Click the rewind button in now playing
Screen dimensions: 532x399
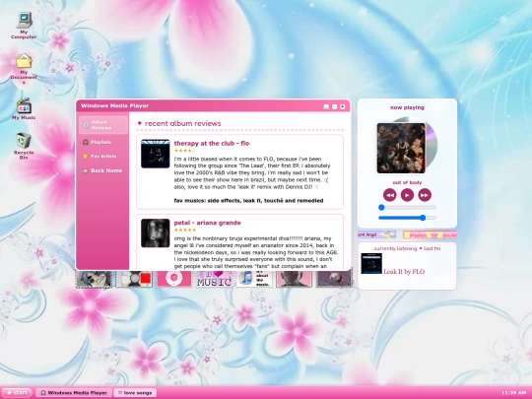point(389,195)
